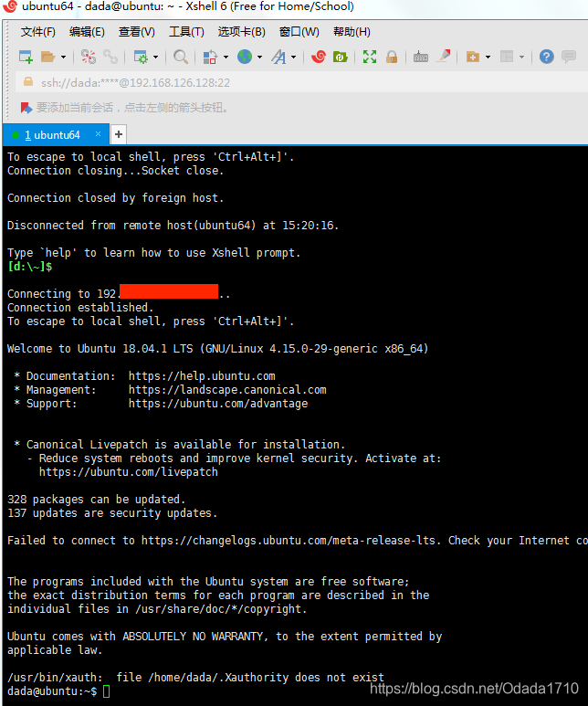Click the lock icon in address bar
This screenshot has height=706, width=588.
click(28, 82)
